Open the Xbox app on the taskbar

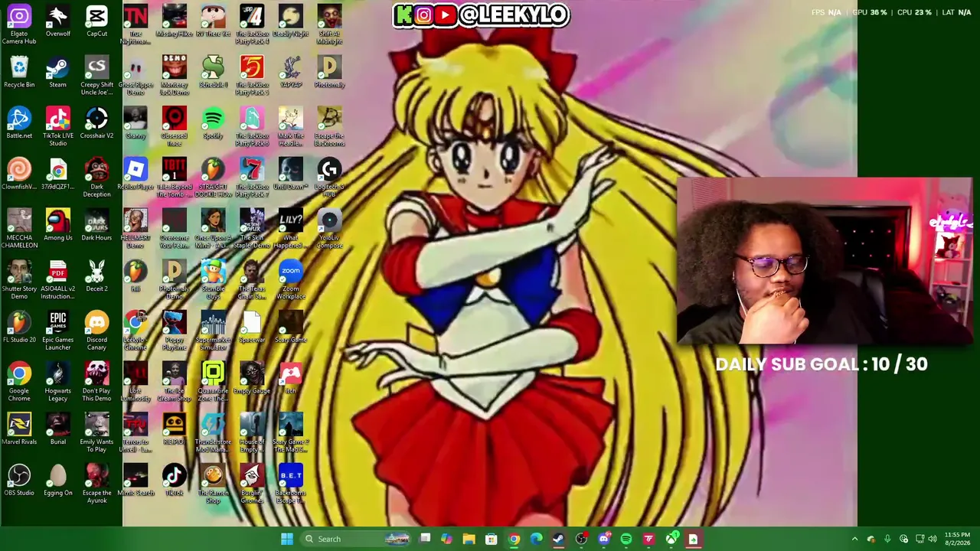(671, 539)
